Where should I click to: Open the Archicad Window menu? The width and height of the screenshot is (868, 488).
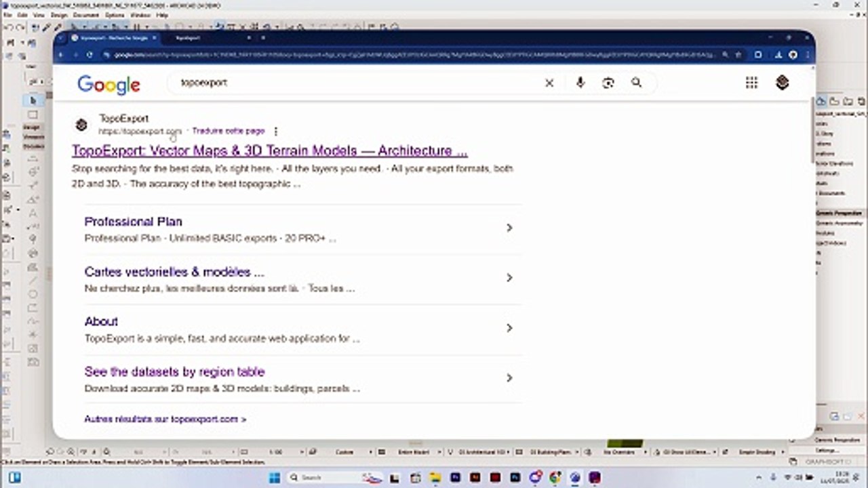pyautogui.click(x=140, y=15)
